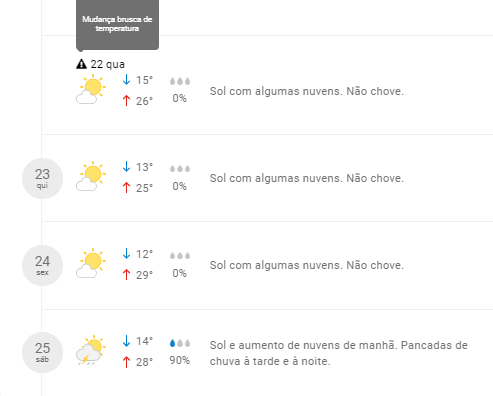Select the 25 sáb day circle
This screenshot has width=493, height=396.
tap(42, 352)
